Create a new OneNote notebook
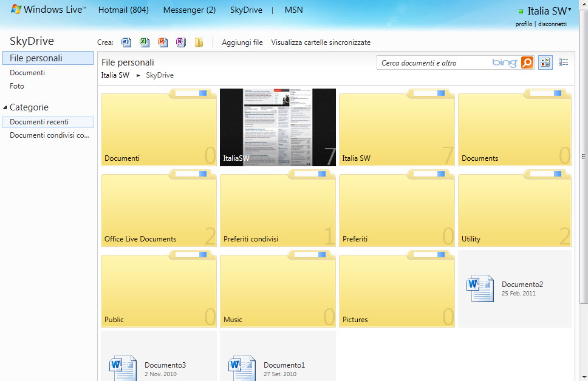The image size is (588, 381). (181, 42)
